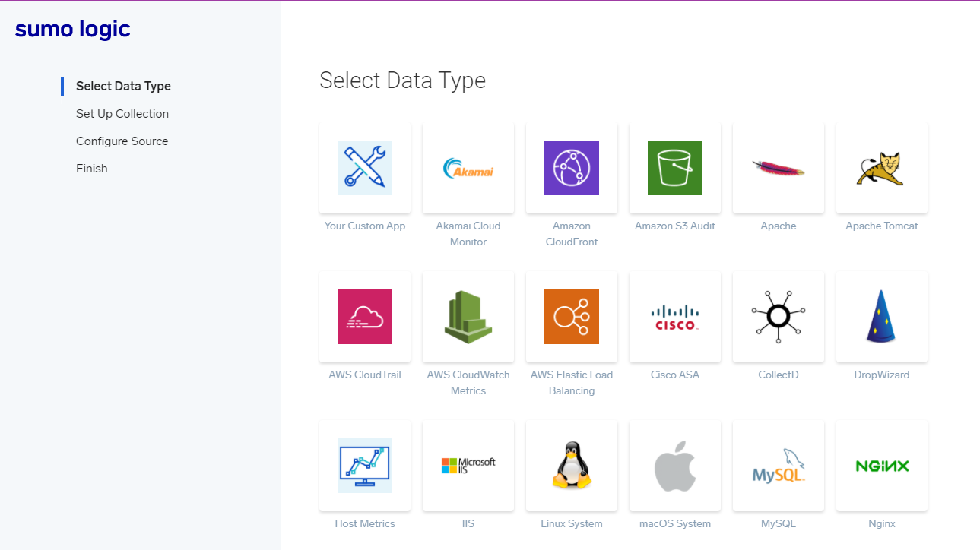
Task: Pick the CollectD icon
Action: [779, 317]
